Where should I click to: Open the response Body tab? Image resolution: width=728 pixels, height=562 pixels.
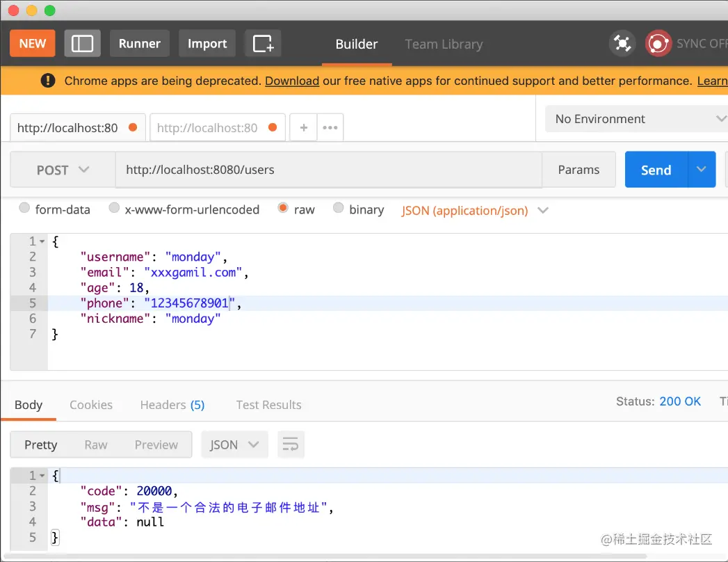[x=29, y=405]
